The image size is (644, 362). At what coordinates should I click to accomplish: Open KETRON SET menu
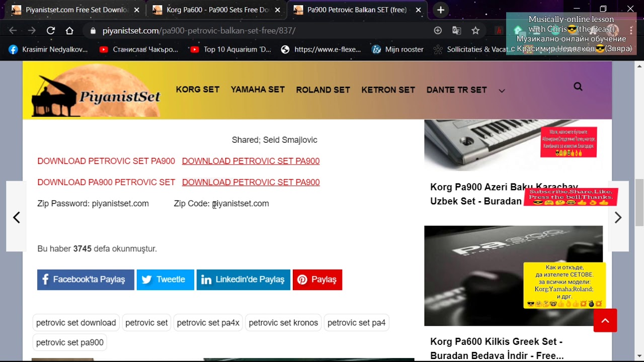[388, 90]
